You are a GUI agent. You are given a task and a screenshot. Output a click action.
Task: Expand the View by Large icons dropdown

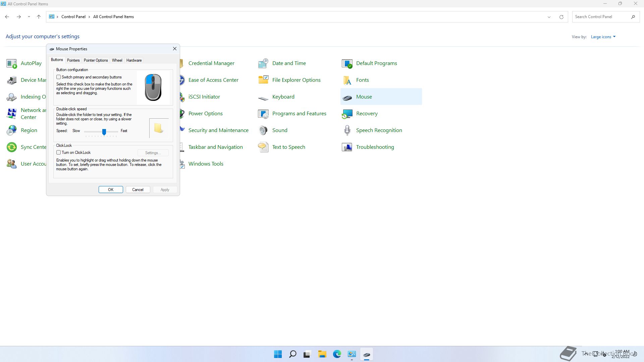(603, 37)
